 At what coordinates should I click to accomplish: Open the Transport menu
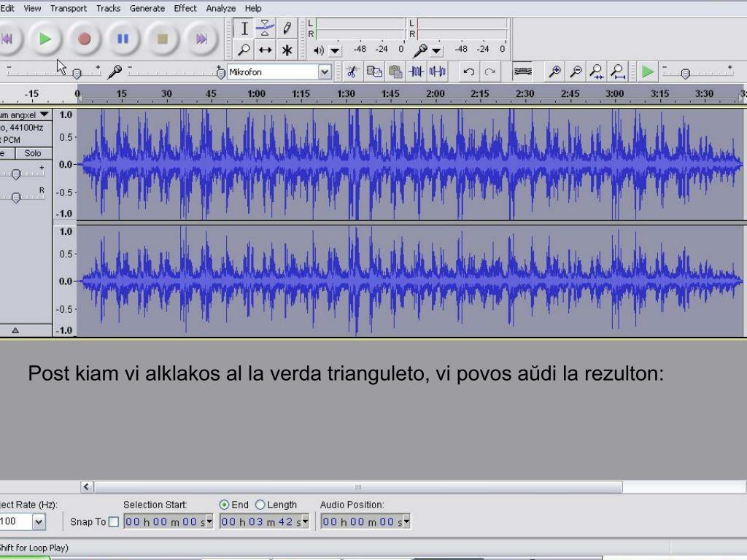69,8
